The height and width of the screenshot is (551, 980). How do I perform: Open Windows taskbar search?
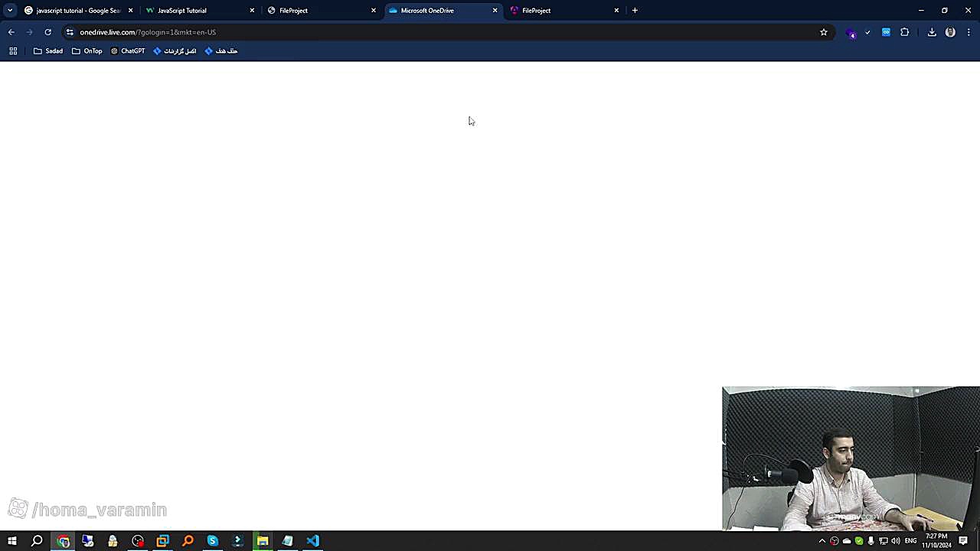point(37,541)
